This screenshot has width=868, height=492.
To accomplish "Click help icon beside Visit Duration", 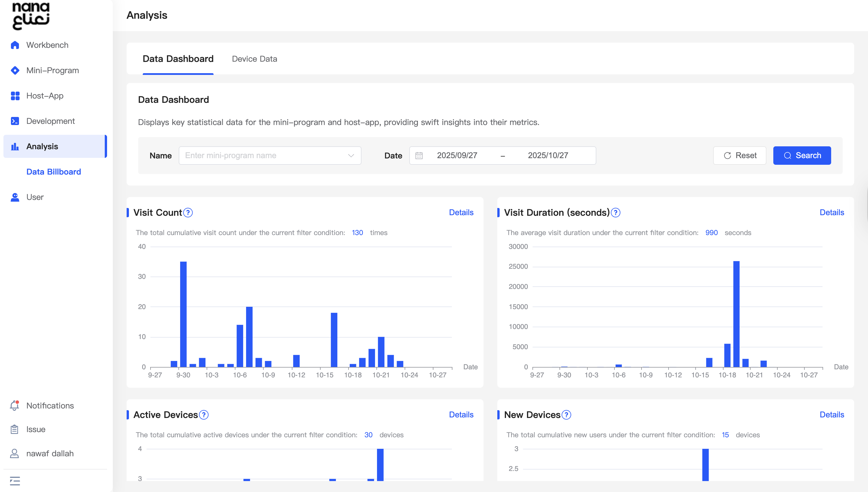I will pos(616,213).
